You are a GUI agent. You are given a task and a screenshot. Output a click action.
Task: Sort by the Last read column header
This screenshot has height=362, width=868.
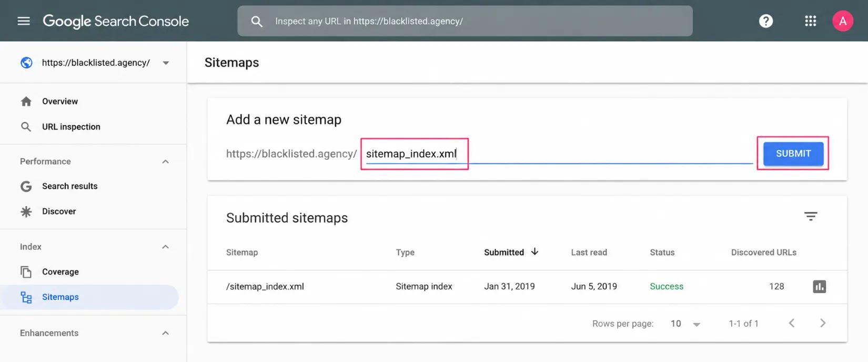point(589,253)
